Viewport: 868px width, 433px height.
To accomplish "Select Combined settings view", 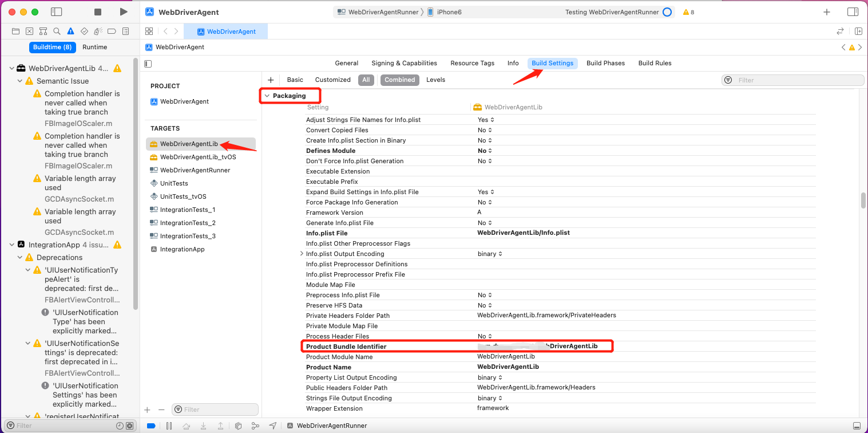I will click(x=400, y=80).
